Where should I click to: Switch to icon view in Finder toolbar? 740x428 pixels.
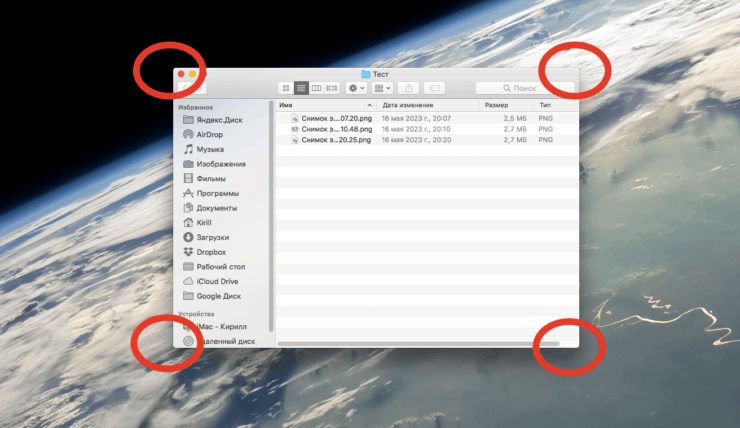tap(286, 88)
